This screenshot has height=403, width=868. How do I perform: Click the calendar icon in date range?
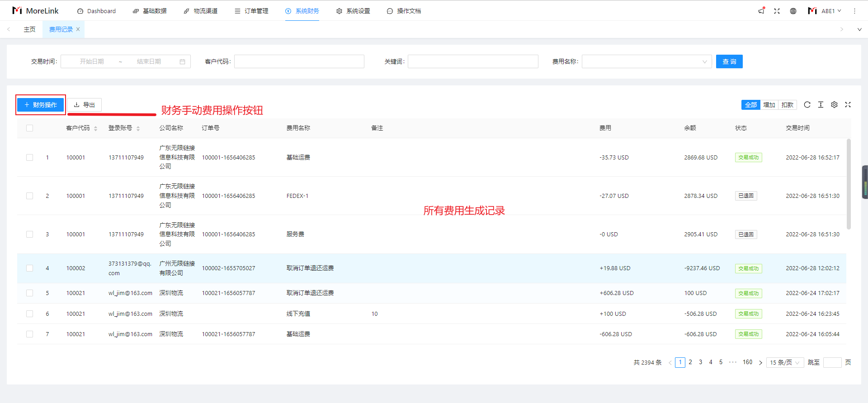pyautogui.click(x=182, y=61)
